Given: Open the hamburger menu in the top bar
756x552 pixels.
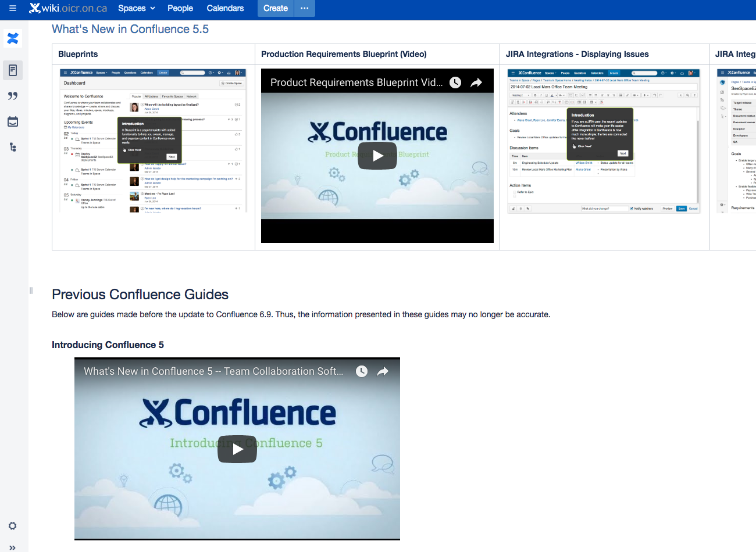Looking at the screenshot, I should [x=12, y=8].
